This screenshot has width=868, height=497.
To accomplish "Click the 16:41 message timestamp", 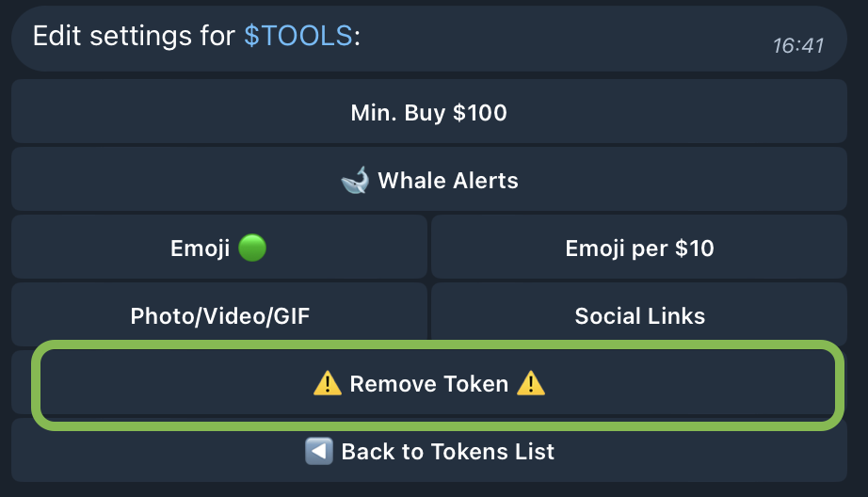I will (797, 45).
